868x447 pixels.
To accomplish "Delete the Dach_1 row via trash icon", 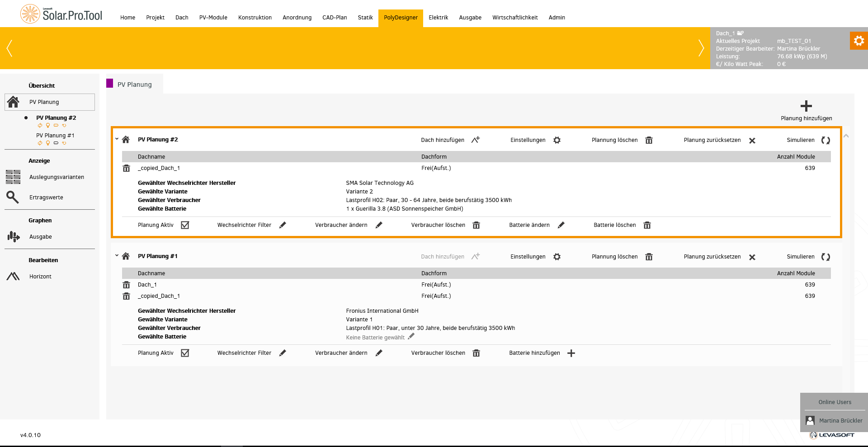I will 127,285.
